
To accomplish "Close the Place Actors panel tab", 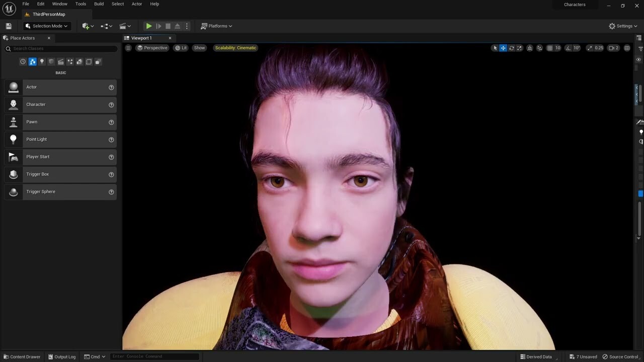I will pos(49,38).
